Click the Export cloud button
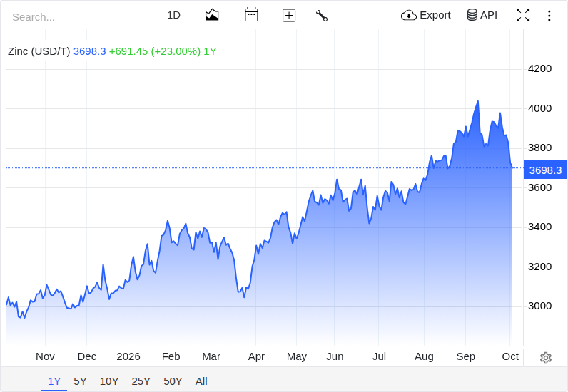568x392 pixels. pyautogui.click(x=425, y=15)
